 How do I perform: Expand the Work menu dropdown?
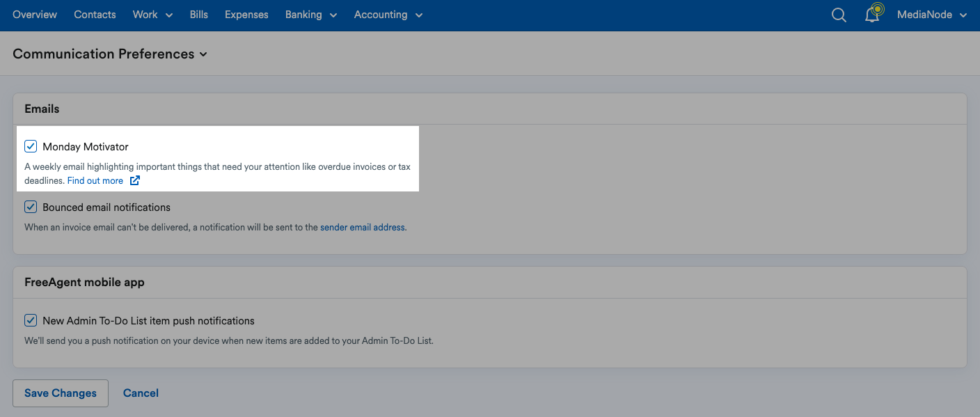(152, 15)
